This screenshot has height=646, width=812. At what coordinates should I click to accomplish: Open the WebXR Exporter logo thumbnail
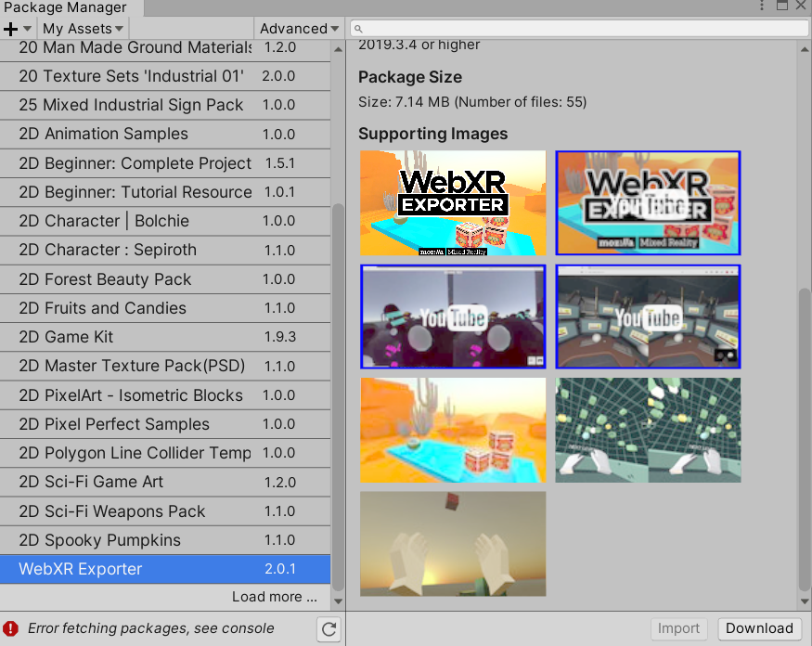click(453, 203)
